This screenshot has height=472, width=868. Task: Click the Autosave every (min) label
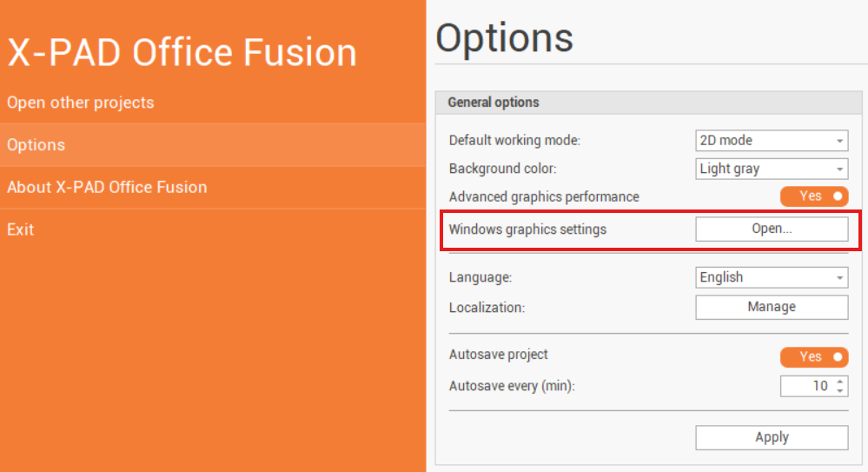(512, 386)
